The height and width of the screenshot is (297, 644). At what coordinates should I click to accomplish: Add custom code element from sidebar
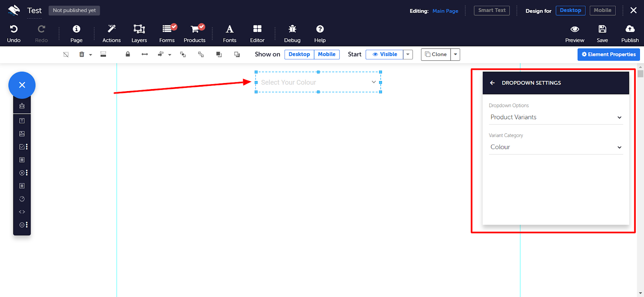click(x=22, y=212)
